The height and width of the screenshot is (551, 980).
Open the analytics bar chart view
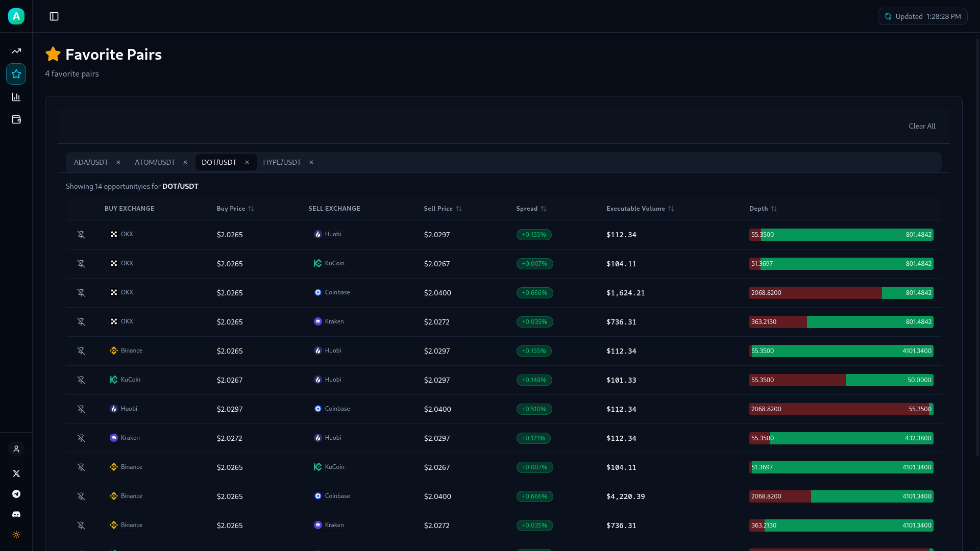coord(16,97)
